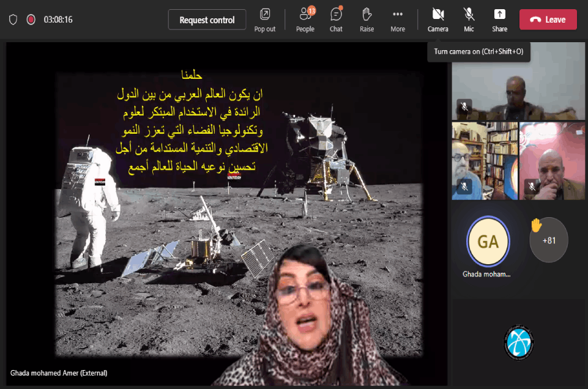Screen dimensions: 588x389
Task: Click the Request control button
Action: point(207,20)
